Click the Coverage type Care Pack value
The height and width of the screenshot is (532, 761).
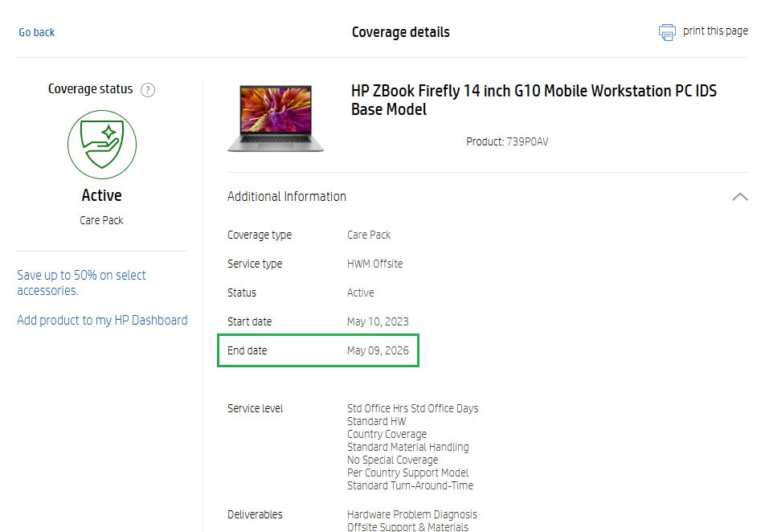pyautogui.click(x=369, y=235)
